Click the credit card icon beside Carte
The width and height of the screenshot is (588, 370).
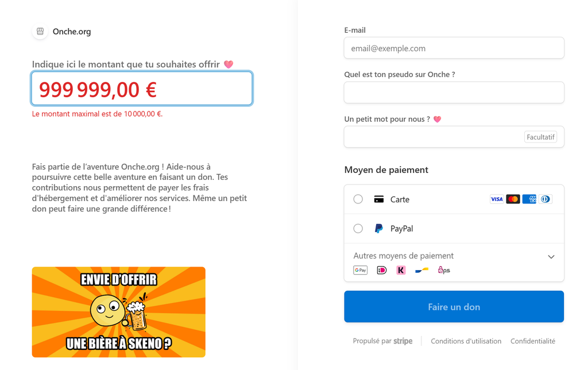378,199
